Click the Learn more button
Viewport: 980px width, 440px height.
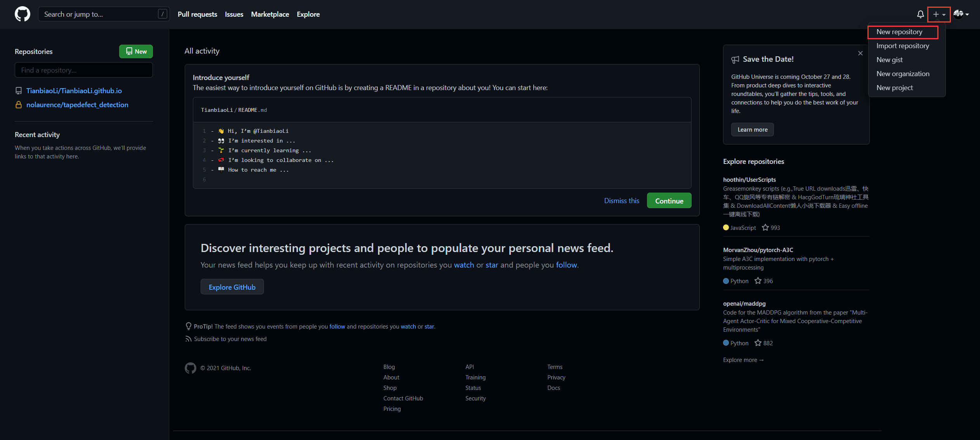[752, 130]
